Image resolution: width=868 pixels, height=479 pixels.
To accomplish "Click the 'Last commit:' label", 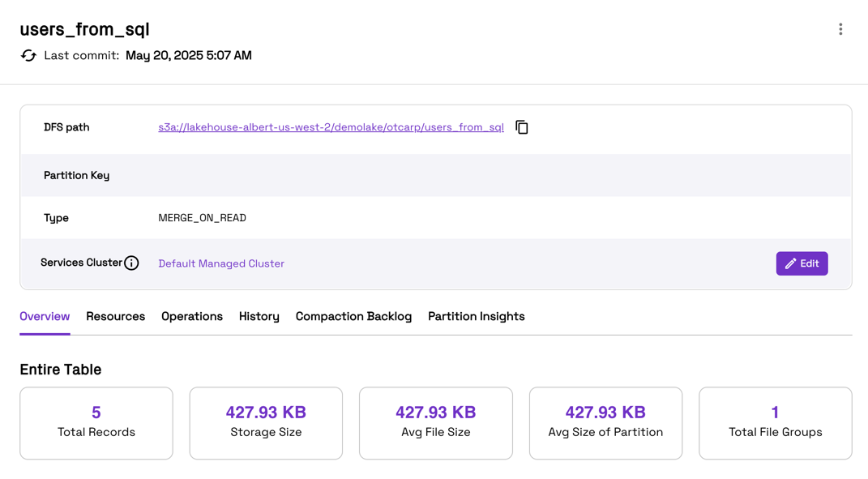I will click(x=81, y=55).
